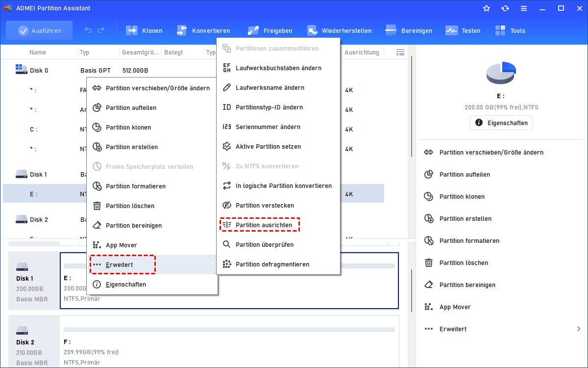Select the Disk 1 block in disk map
588x368 pixels.
click(x=34, y=281)
